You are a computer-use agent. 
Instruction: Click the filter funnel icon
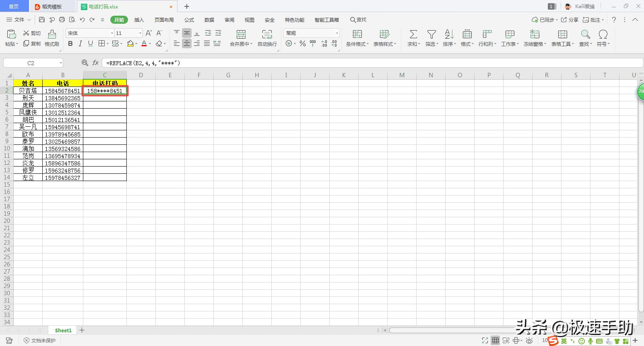[x=431, y=35]
